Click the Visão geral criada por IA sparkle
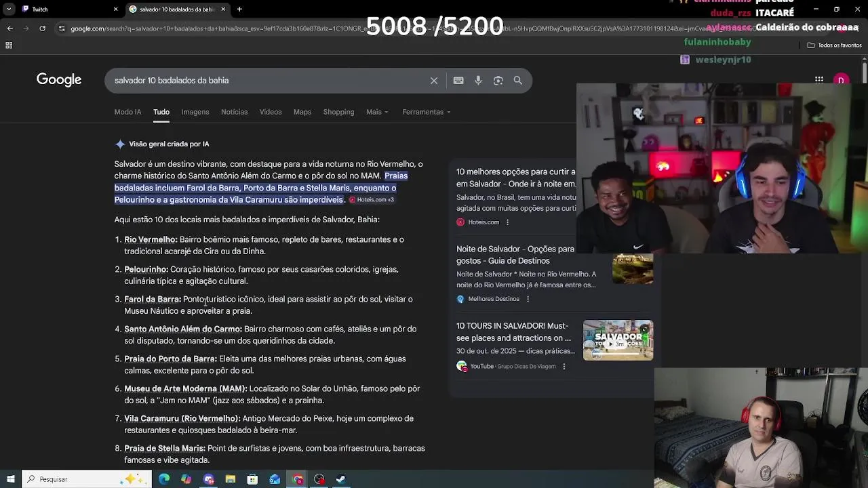 [x=120, y=144]
